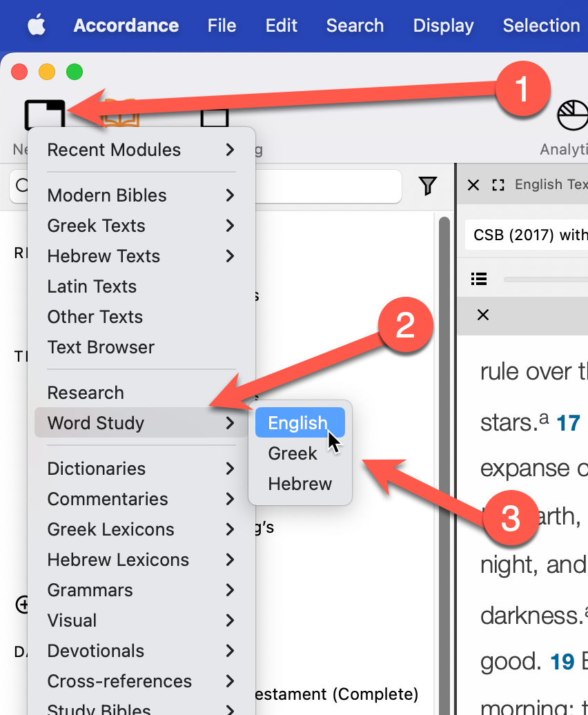
Task: Open the Display menu
Action: click(x=443, y=26)
